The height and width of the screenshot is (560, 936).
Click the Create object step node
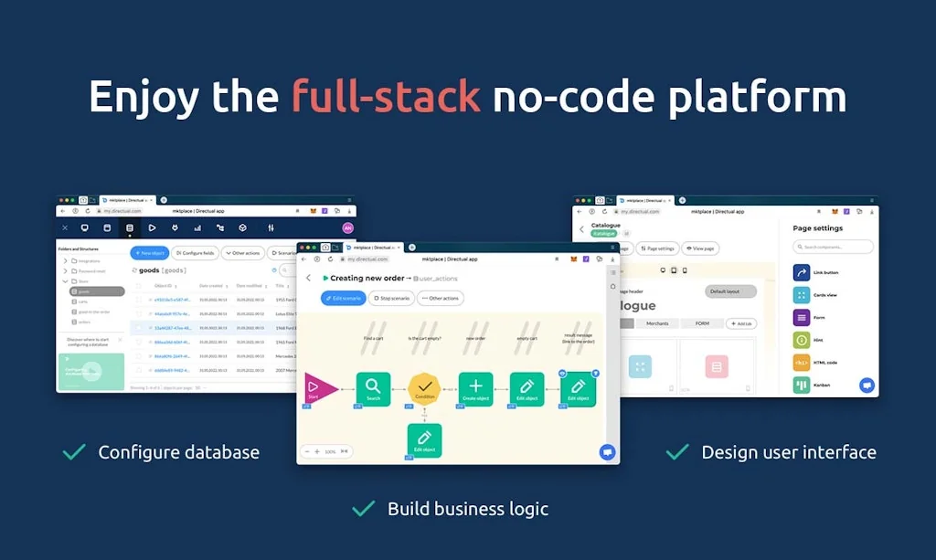click(x=475, y=388)
